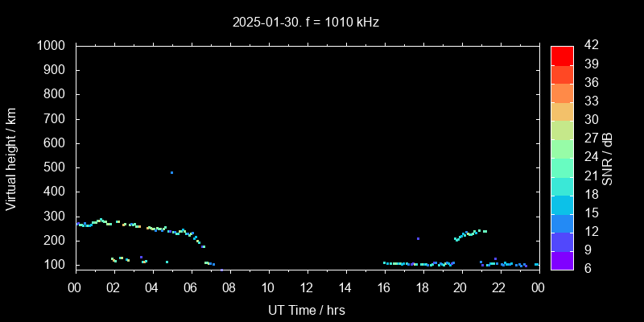This screenshot has height=322, width=644.
Task: Click the plot title with date and frequency
Action: (x=306, y=22)
